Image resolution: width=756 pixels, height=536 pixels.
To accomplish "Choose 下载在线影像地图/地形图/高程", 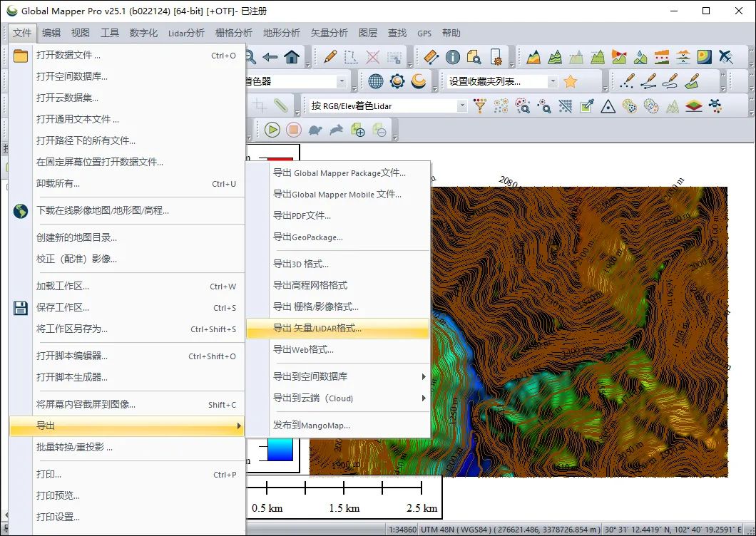I will coord(127,211).
